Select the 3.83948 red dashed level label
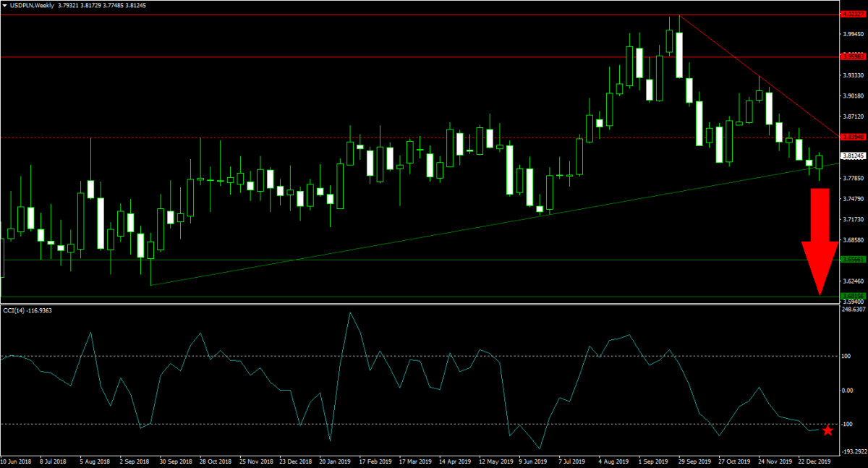This screenshot has height=468, width=868. (853, 136)
